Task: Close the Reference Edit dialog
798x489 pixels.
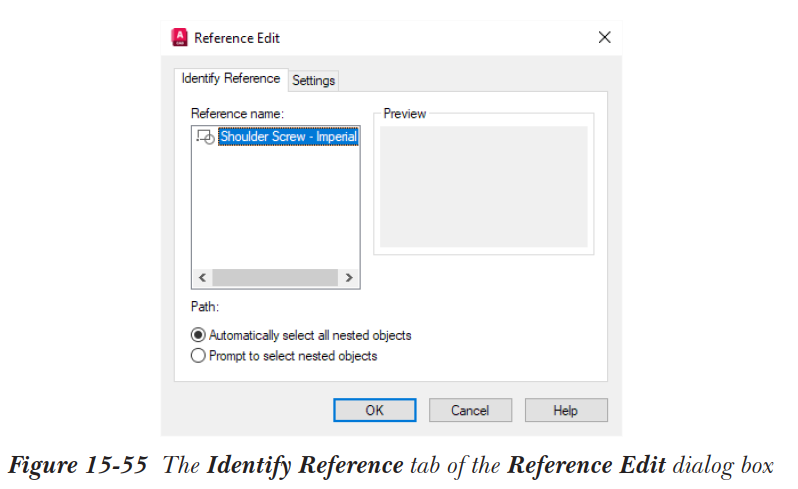Action: click(604, 37)
